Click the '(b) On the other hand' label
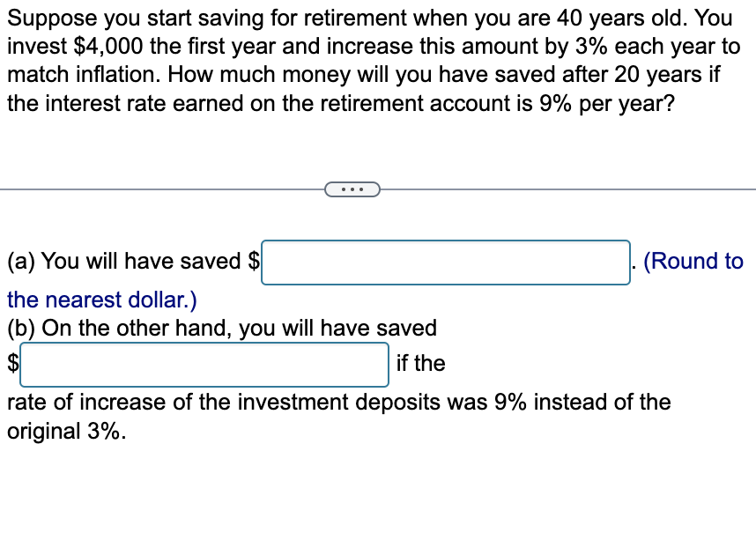Viewport: 756px width, 555px height. pyautogui.click(x=220, y=329)
